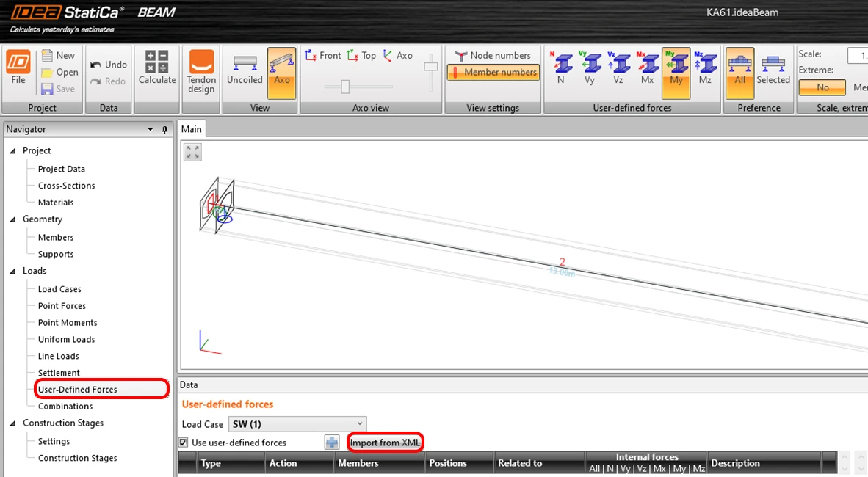The height and width of the screenshot is (477, 868).
Task: Click the fit-to-view zoom icon
Action: point(192,152)
